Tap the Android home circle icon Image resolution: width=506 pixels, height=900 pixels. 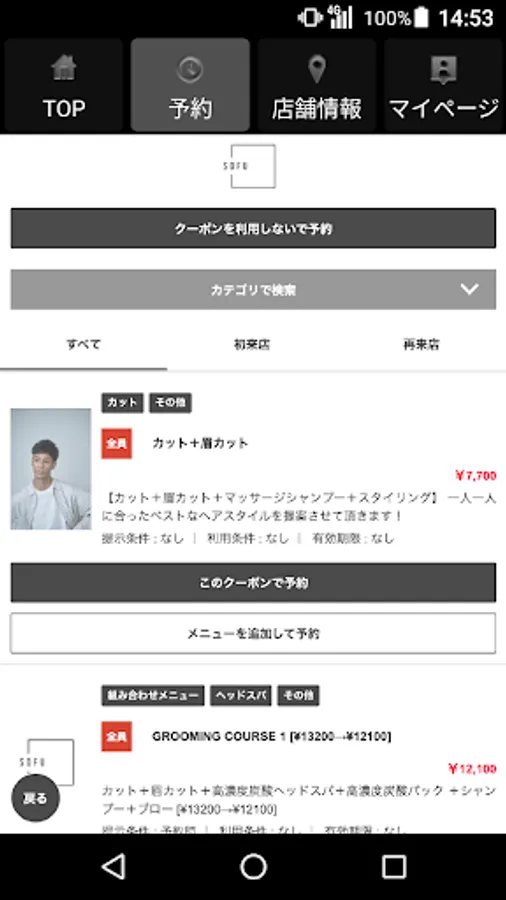pyautogui.click(x=253, y=866)
